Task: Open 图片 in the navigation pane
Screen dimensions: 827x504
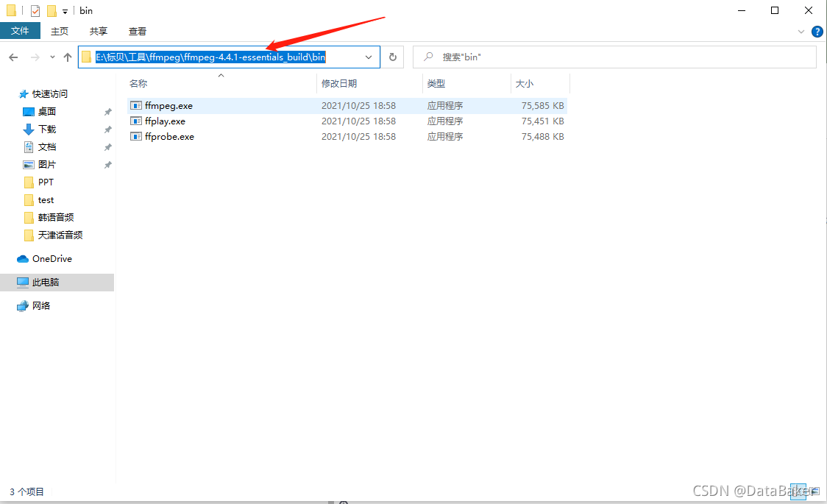Action: tap(47, 165)
